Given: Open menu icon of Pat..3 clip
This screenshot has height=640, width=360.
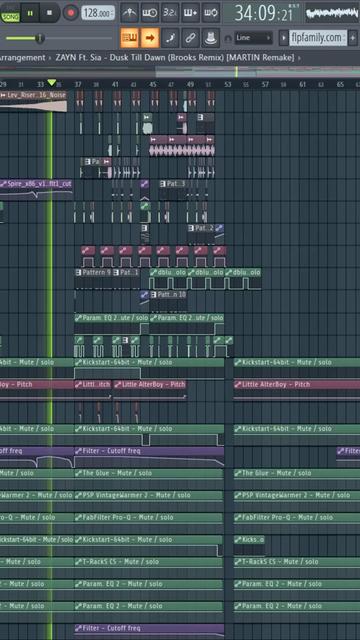Looking at the screenshot, I should [163, 184].
